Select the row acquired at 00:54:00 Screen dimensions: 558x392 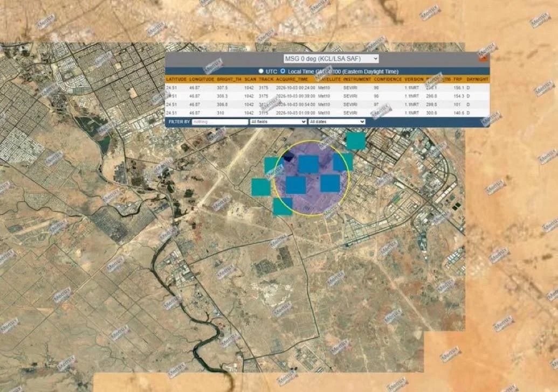coord(327,104)
